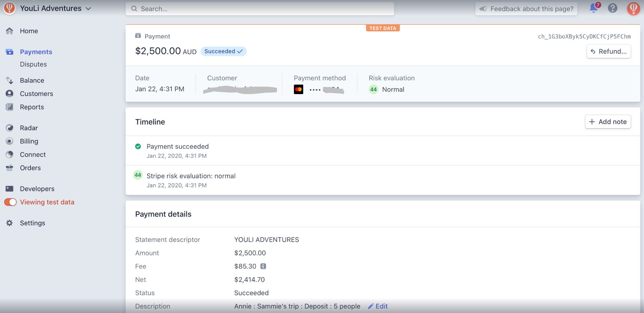The height and width of the screenshot is (313, 644).
Task: Click the Refund button
Action: pyautogui.click(x=608, y=51)
